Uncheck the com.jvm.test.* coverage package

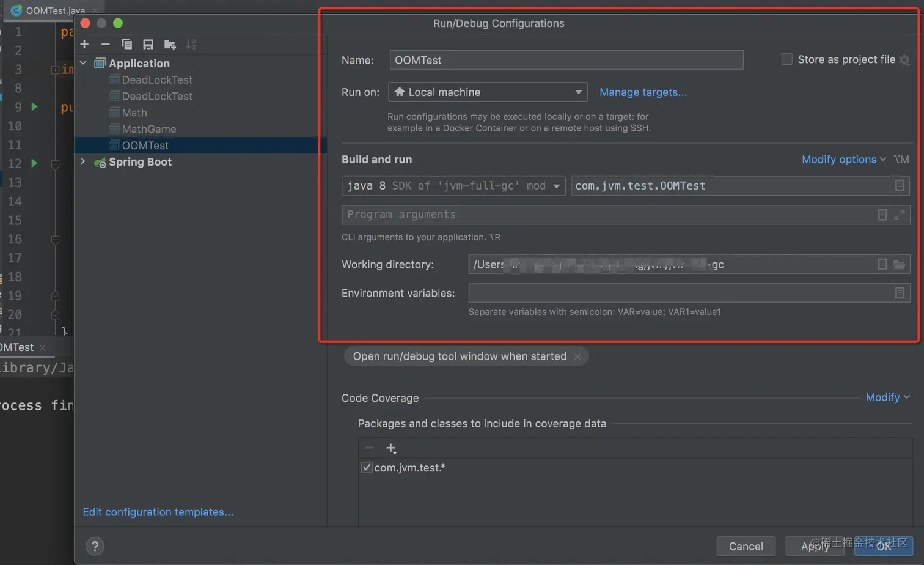coord(367,468)
